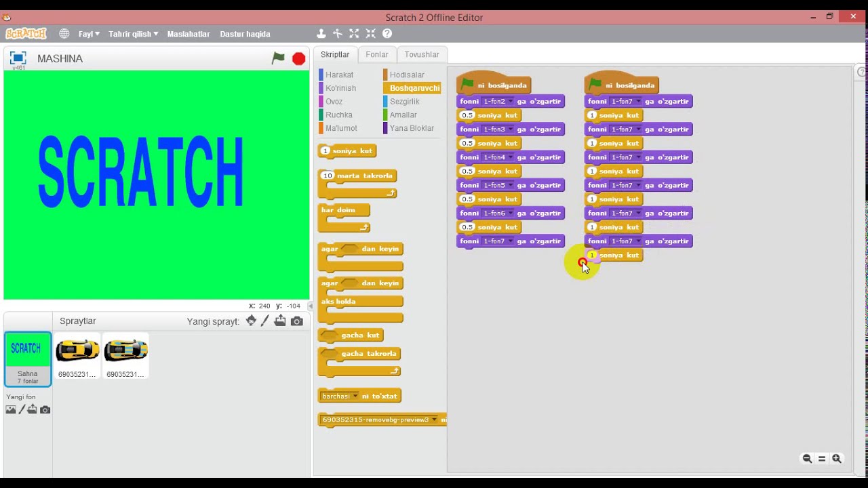Screen dimensions: 868x488
Task: Zoom out the scripts area
Action: coord(807,459)
